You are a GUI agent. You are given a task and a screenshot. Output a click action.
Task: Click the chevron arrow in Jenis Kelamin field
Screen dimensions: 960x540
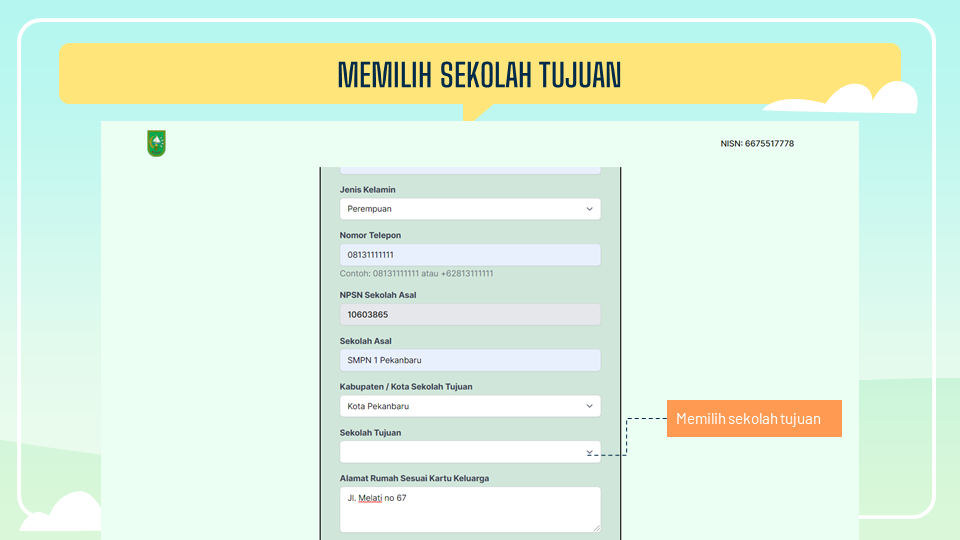tap(589, 209)
